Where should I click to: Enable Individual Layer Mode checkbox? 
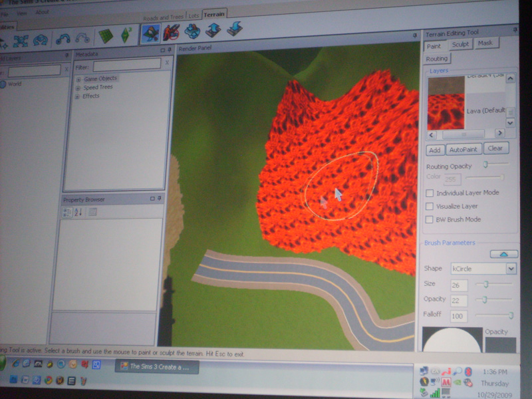click(x=430, y=193)
